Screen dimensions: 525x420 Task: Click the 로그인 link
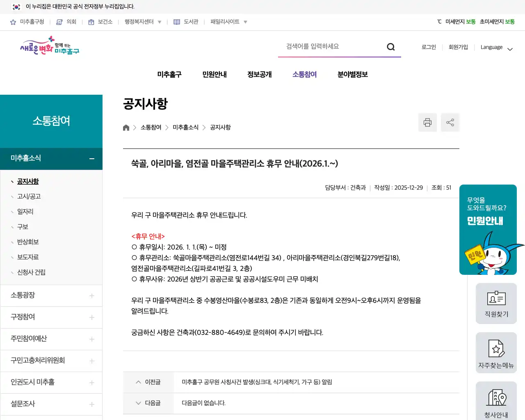pos(428,47)
